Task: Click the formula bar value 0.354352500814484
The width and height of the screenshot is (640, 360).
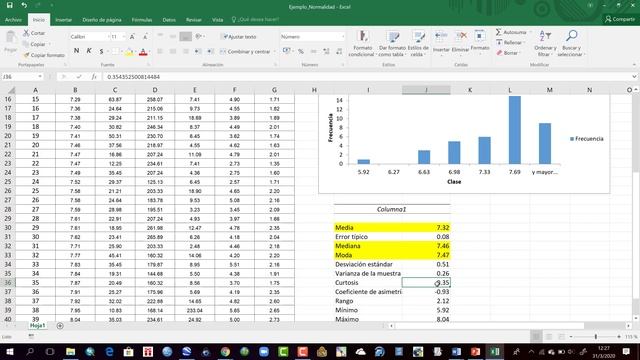Action: [x=133, y=77]
